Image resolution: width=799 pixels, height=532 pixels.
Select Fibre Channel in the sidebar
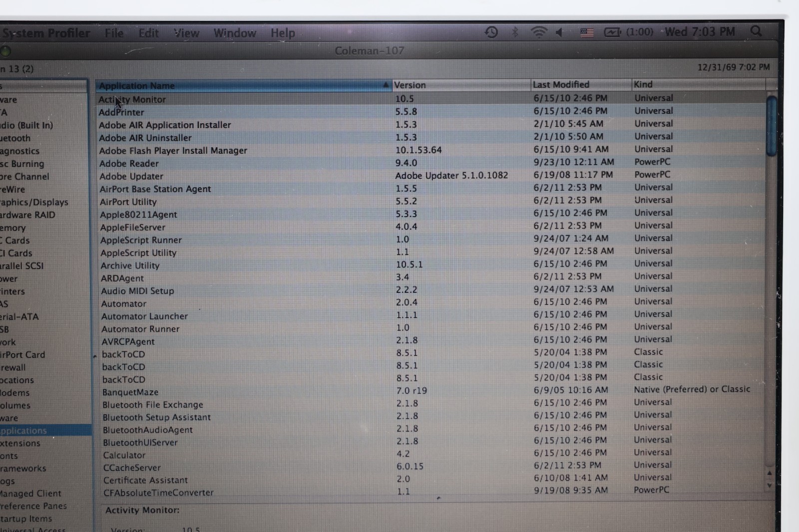[44, 176]
